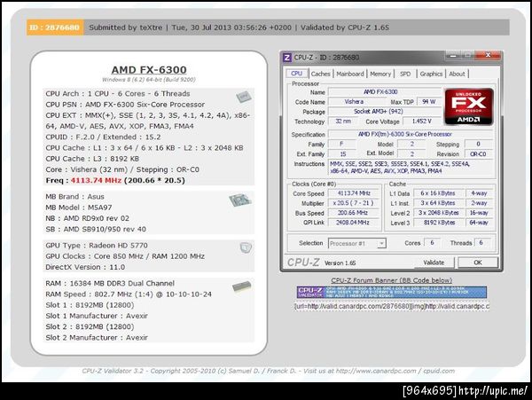
Task: Click the Submitted by teXtre header text
Action: [x=126, y=27]
